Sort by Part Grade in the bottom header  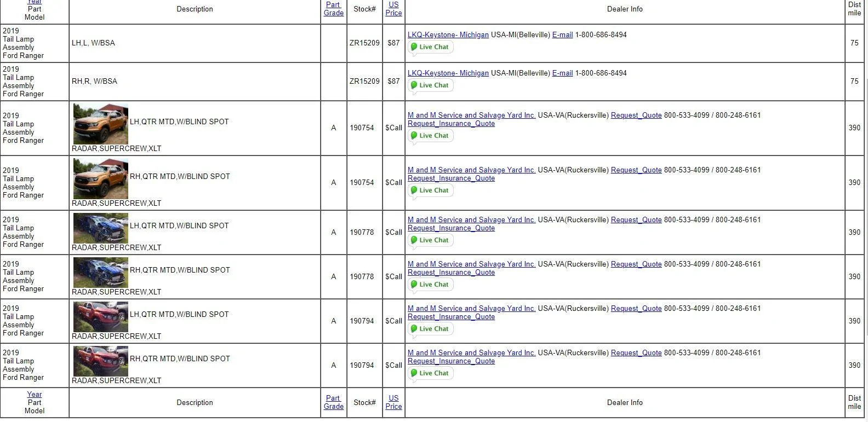coord(334,402)
